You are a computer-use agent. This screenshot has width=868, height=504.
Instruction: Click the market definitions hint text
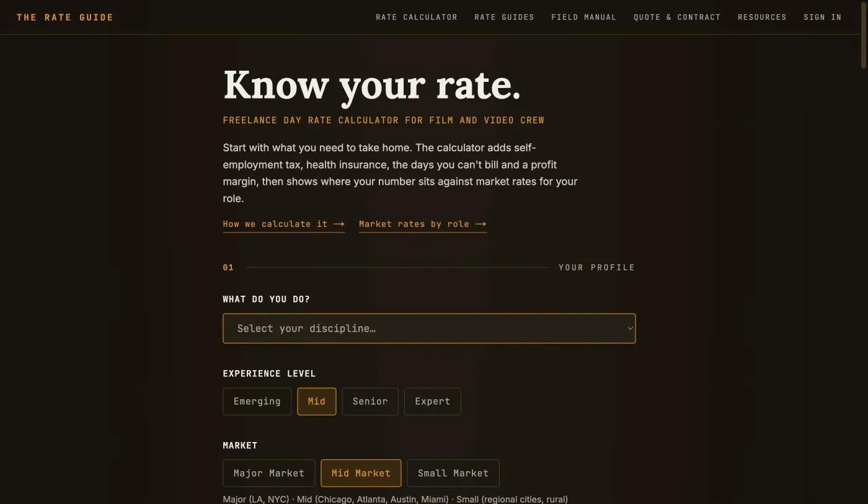(x=396, y=499)
